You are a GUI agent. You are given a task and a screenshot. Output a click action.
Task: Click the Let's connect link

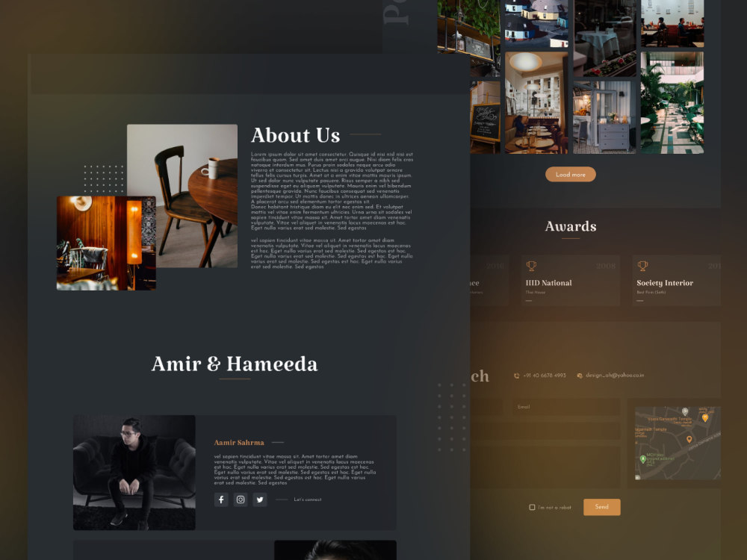pyautogui.click(x=307, y=500)
